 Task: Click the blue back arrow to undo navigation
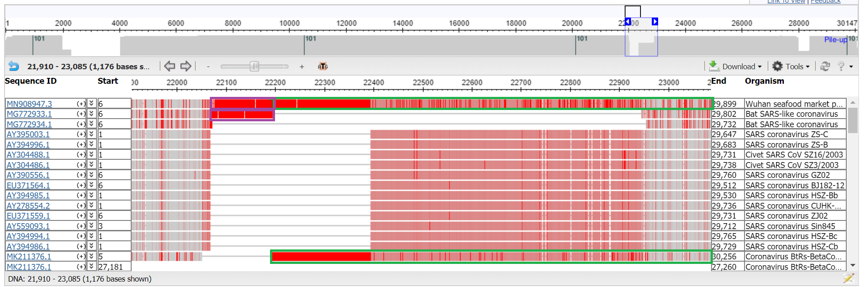point(14,67)
